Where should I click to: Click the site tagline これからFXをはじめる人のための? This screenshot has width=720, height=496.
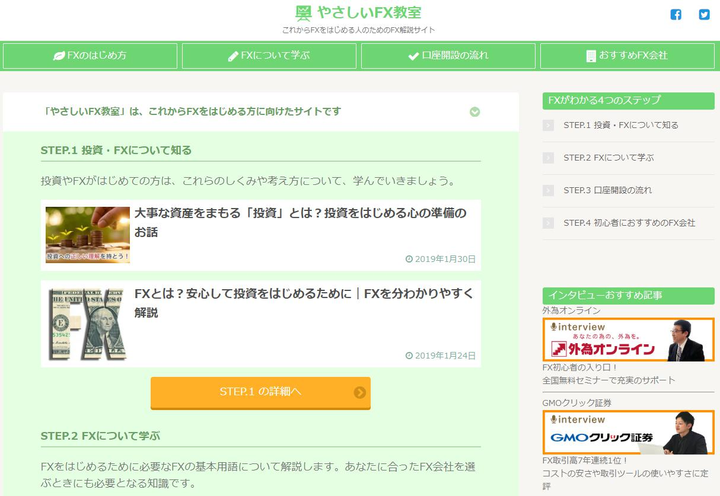pyautogui.click(x=358, y=30)
